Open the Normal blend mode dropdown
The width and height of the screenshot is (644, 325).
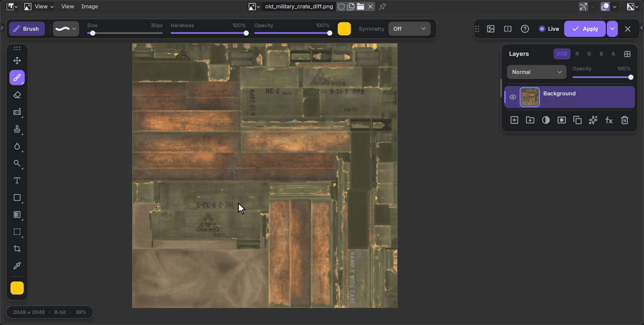tap(537, 72)
